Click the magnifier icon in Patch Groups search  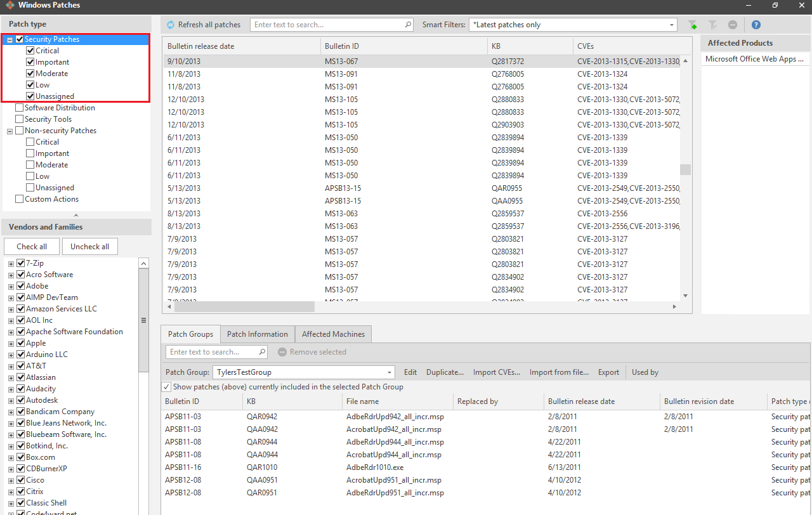pyautogui.click(x=262, y=352)
